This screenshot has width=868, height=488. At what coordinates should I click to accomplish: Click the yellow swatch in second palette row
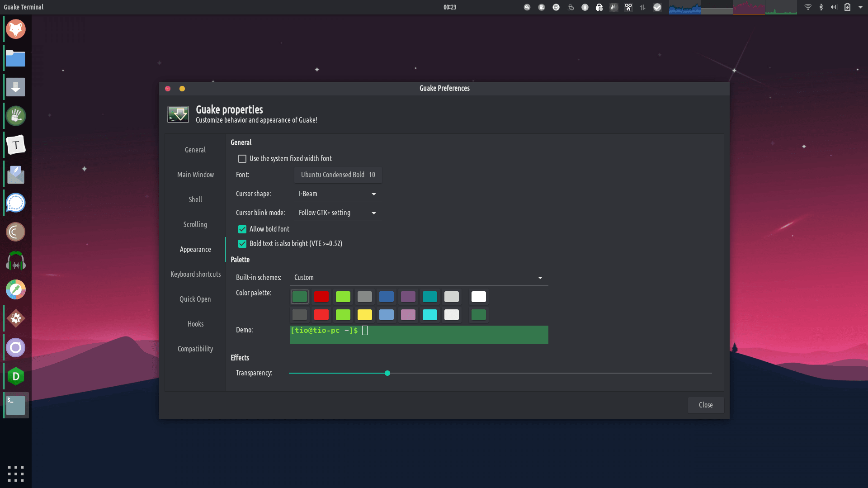(365, 315)
